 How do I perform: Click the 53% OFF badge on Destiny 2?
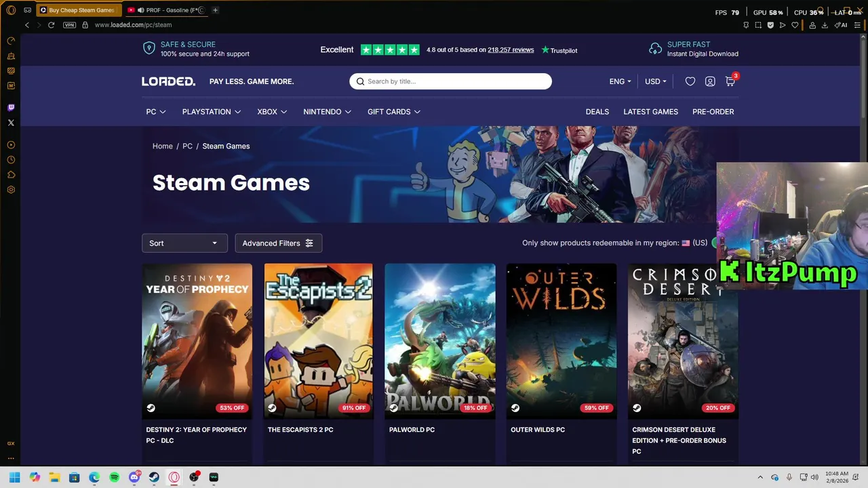[x=232, y=408]
